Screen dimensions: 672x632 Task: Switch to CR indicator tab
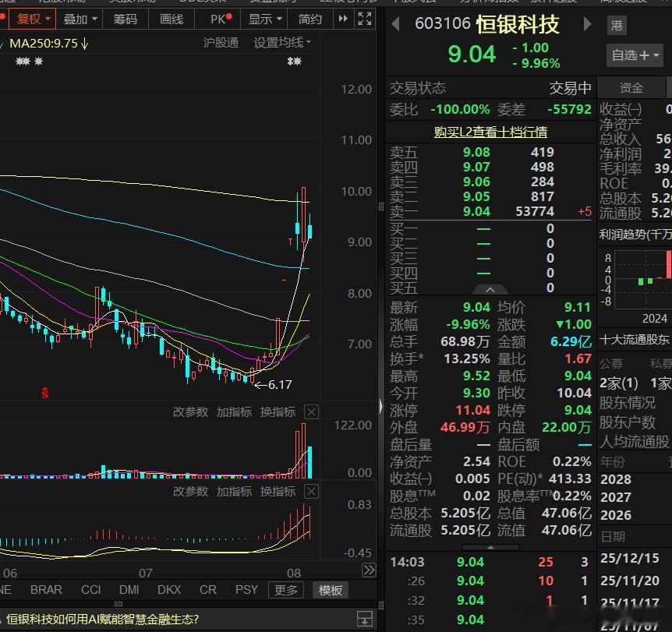click(x=208, y=590)
